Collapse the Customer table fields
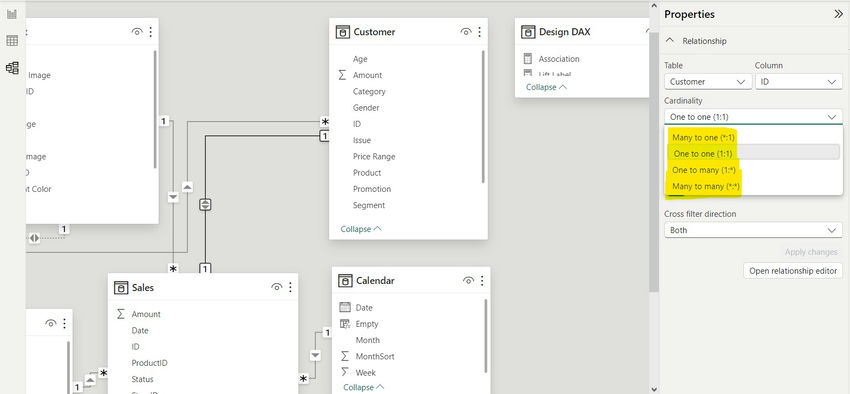 point(361,229)
